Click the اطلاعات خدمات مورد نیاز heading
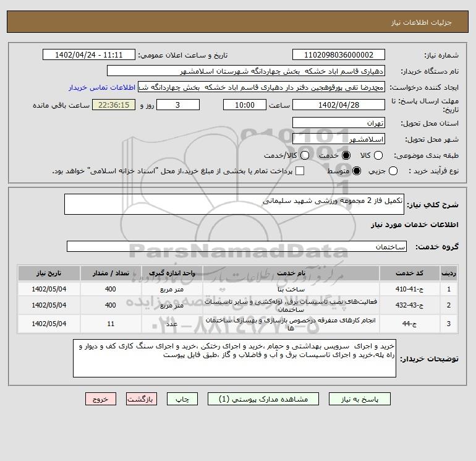The height and width of the screenshot is (461, 476). point(414,225)
